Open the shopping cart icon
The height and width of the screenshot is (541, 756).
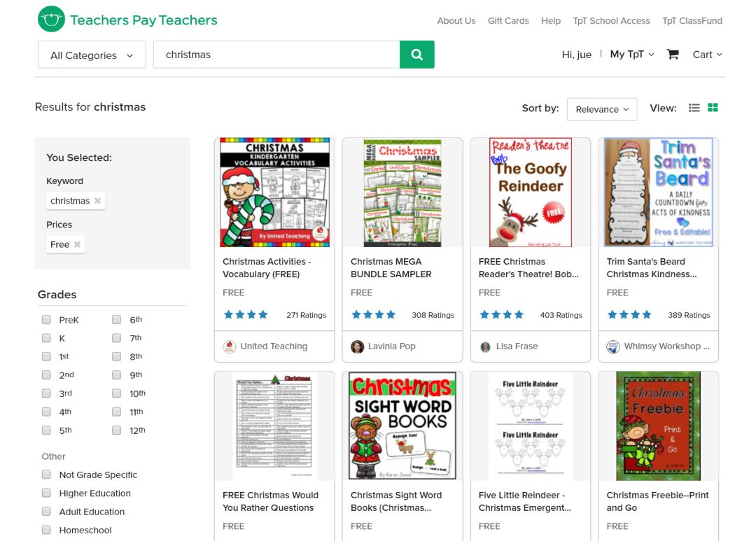point(673,55)
